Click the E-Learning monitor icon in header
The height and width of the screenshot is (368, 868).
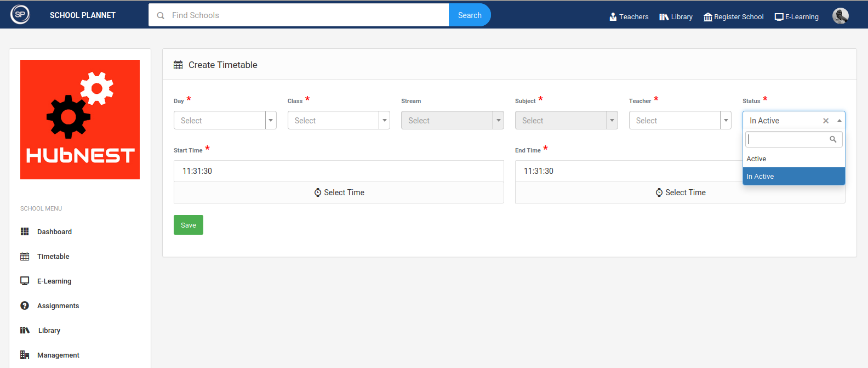(779, 17)
